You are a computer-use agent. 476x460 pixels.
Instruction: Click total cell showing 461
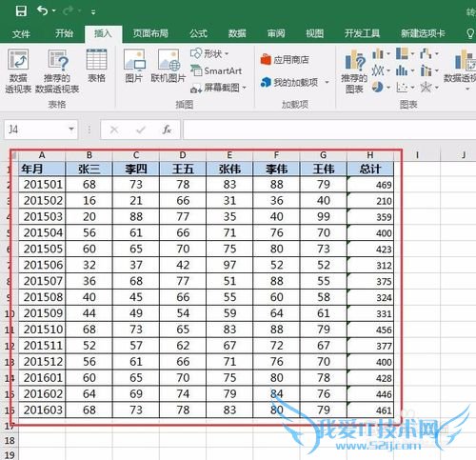[x=370, y=410]
